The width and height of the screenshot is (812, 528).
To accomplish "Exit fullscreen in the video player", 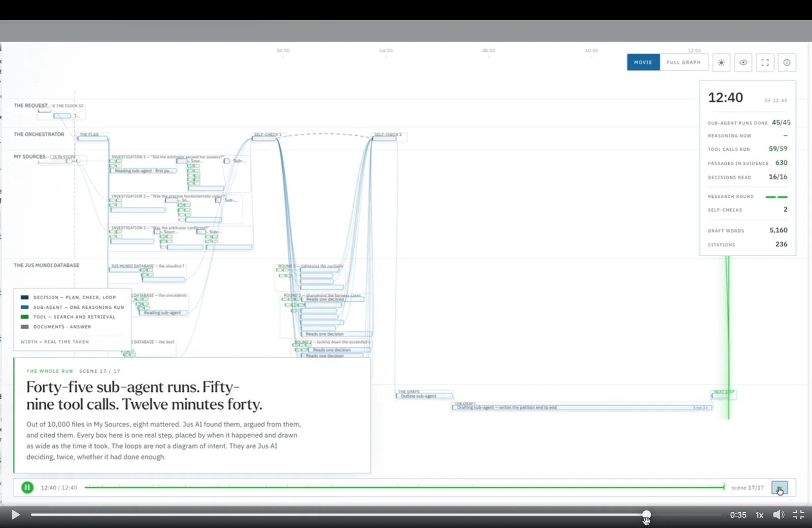I will (799, 515).
